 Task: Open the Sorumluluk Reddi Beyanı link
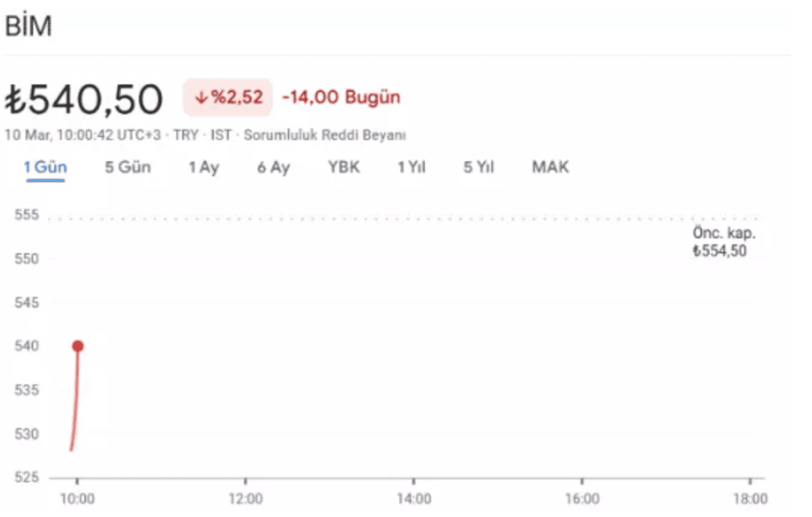tap(325, 135)
